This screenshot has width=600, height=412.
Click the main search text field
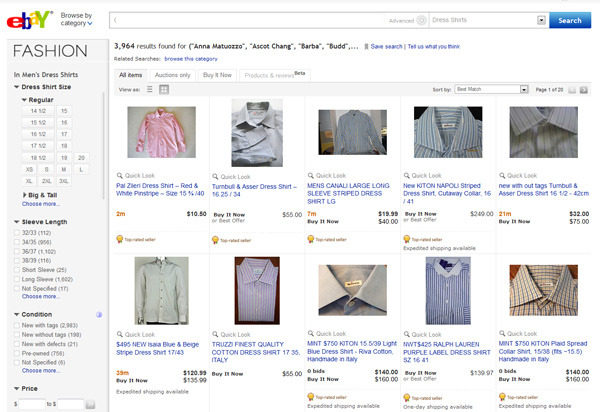click(x=249, y=20)
